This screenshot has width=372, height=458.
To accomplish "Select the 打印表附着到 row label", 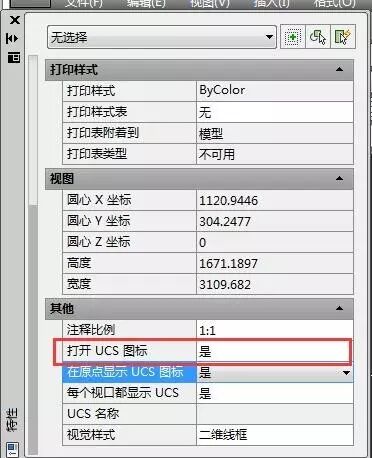I will tap(129, 133).
